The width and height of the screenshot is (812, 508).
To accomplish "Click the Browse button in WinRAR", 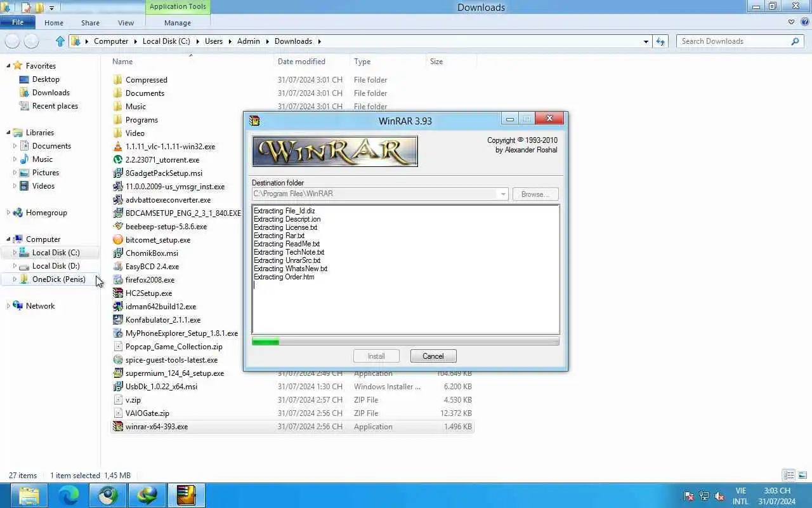I will tap(535, 194).
